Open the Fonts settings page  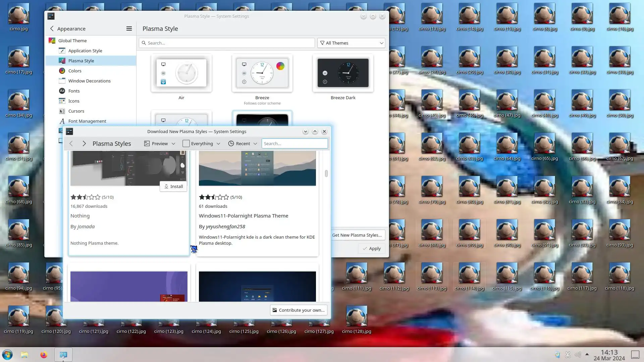(74, 91)
